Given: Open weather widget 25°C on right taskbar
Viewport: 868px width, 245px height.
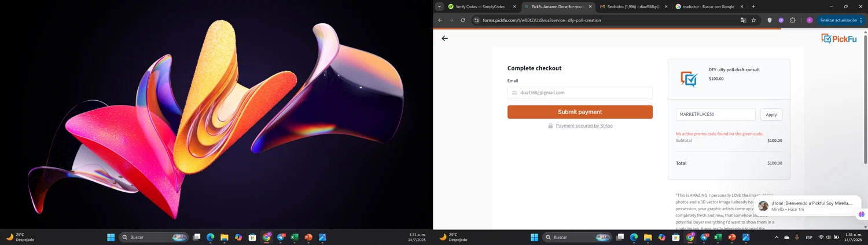Looking at the screenshot, I should click(x=453, y=237).
